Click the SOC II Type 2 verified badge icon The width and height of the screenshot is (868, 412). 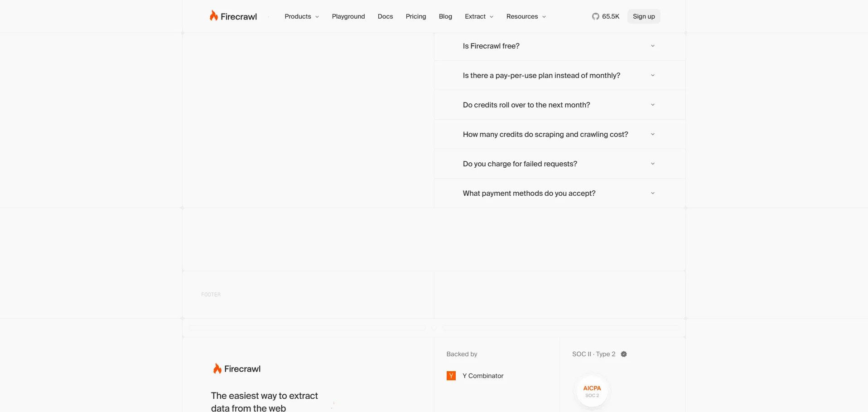pyautogui.click(x=624, y=354)
